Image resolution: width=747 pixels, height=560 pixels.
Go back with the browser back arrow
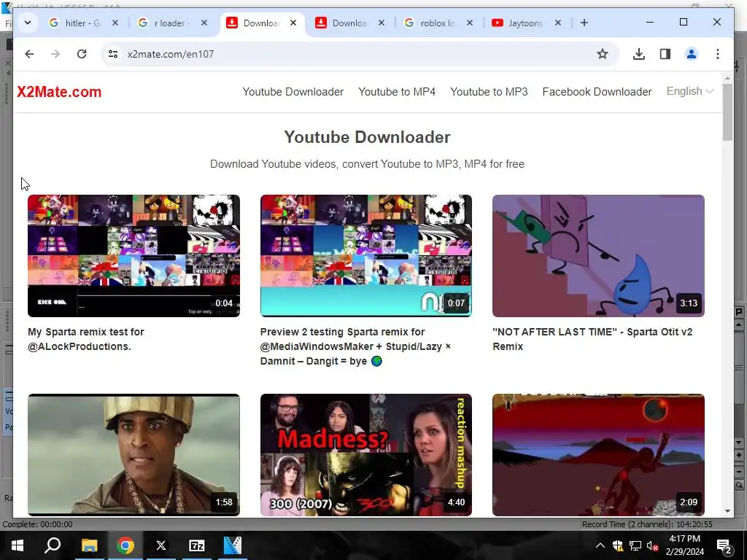pyautogui.click(x=29, y=54)
